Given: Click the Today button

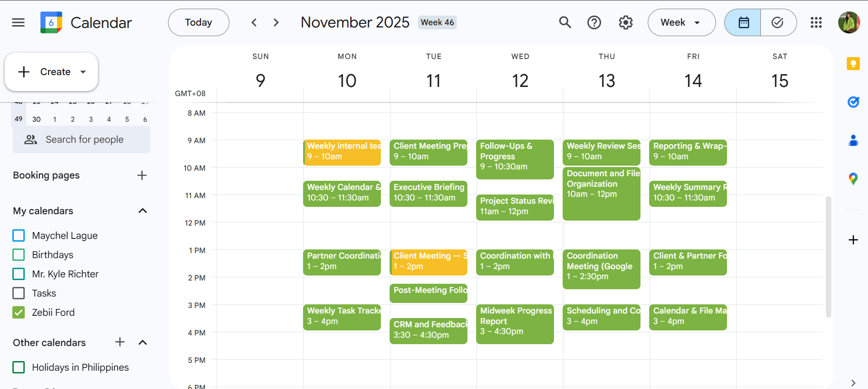Looking at the screenshot, I should (x=198, y=22).
